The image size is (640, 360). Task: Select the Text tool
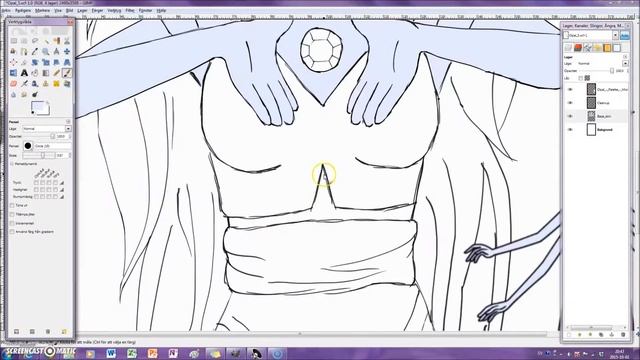24,73
